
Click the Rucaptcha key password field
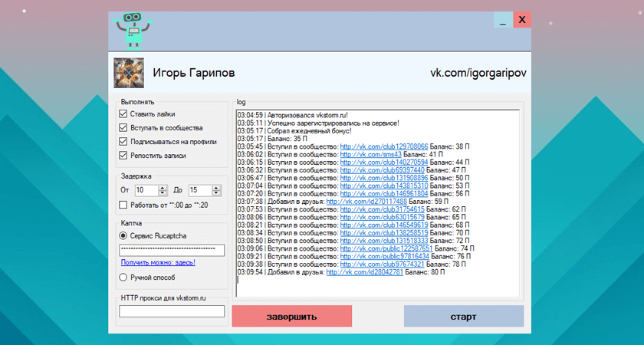[172, 250]
